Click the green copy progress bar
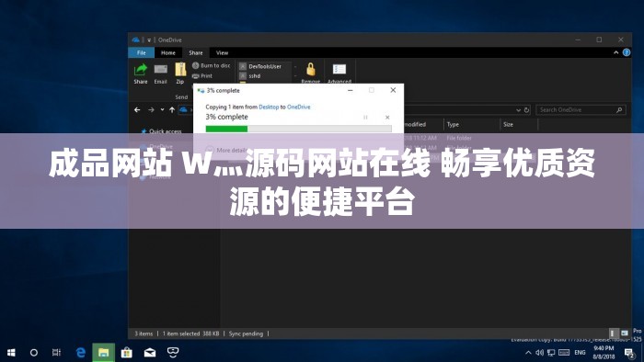The width and height of the screenshot is (644, 362). (x=299, y=129)
